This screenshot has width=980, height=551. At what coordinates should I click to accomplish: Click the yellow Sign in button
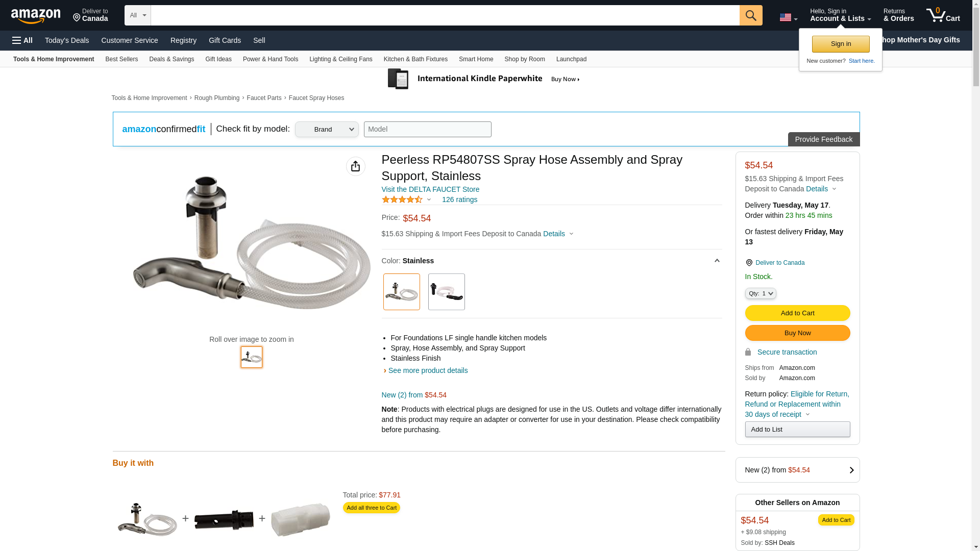840,44
